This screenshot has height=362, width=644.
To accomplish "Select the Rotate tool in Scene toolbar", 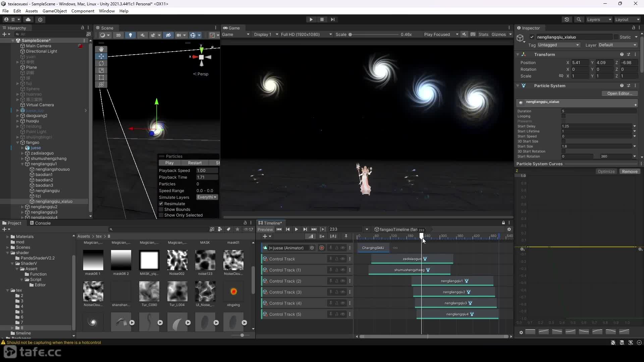I will [101, 63].
